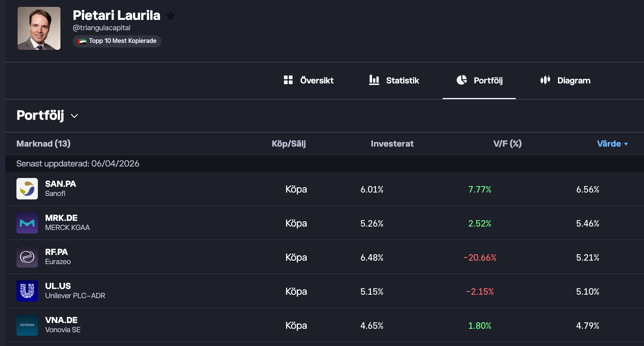Screen dimensions: 644x346
Task: Open the Statistik tab
Action: tap(402, 80)
